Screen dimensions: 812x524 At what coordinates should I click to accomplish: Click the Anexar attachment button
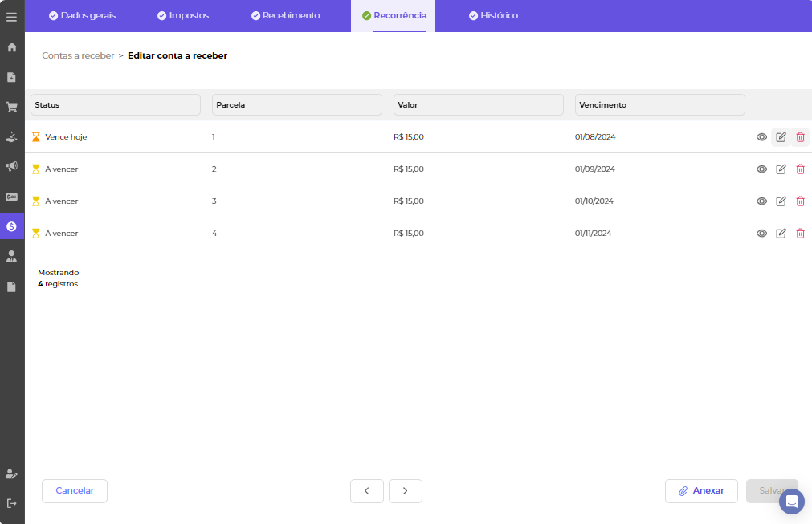[x=701, y=491]
